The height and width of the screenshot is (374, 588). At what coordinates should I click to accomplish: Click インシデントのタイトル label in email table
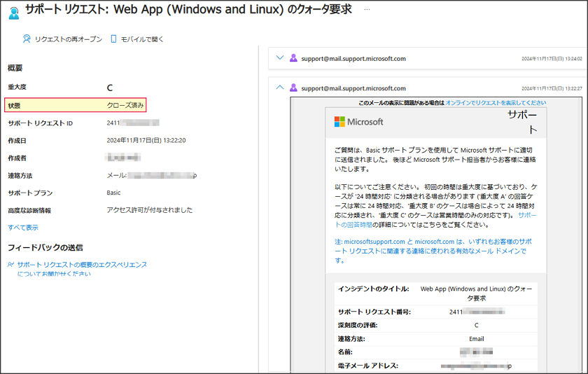click(x=374, y=289)
